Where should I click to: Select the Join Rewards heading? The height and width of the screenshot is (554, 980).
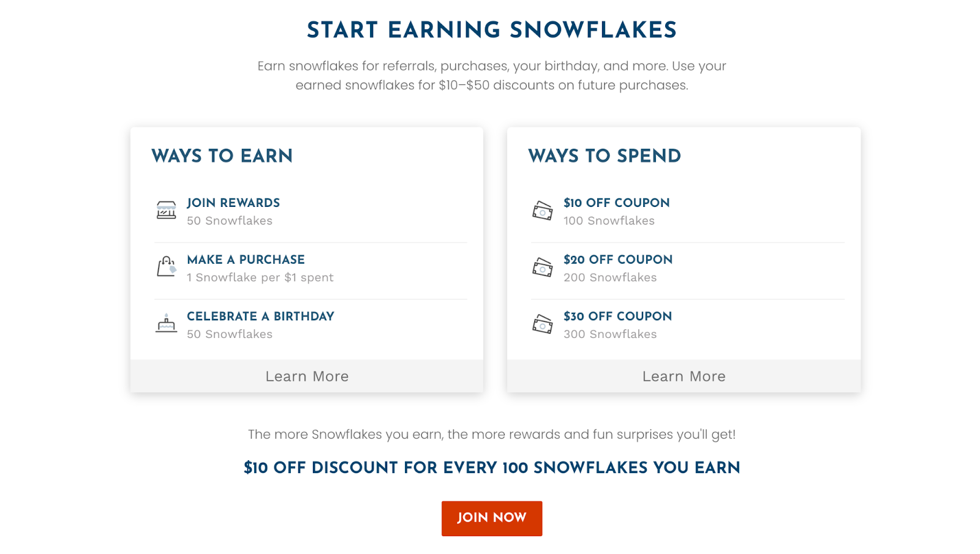point(233,203)
